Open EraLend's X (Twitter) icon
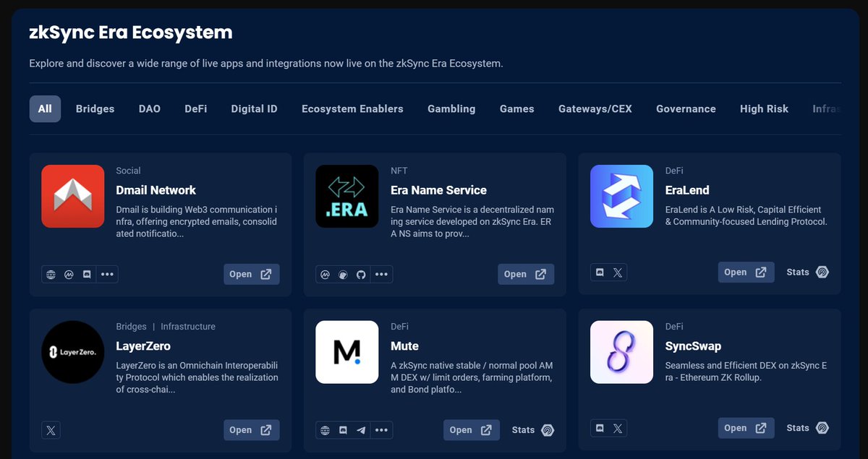This screenshot has width=868, height=459. point(618,273)
